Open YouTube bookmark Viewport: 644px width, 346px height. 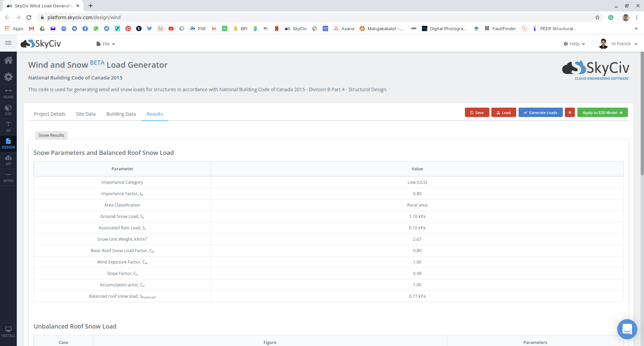pyautogui.click(x=171, y=28)
